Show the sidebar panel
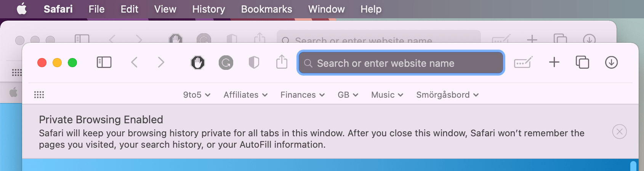 tap(104, 62)
